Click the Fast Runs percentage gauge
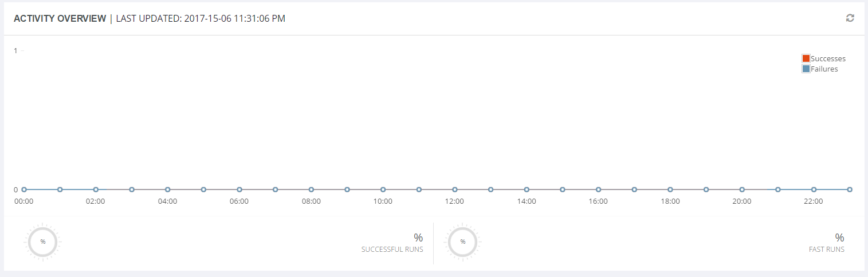This screenshot has height=277, width=868. [x=463, y=242]
